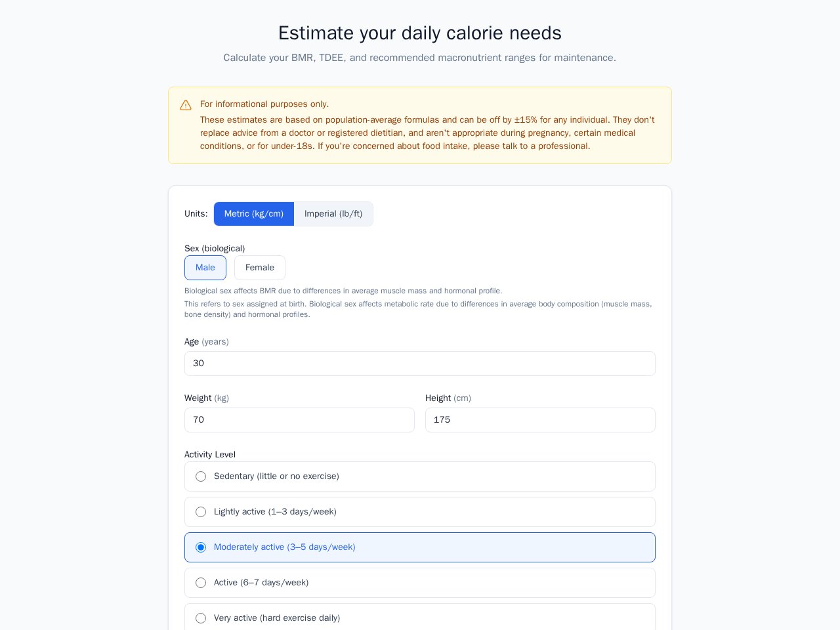840x630 pixels.
Task: Click the warning triangle icon in the notice
Action: (x=186, y=105)
